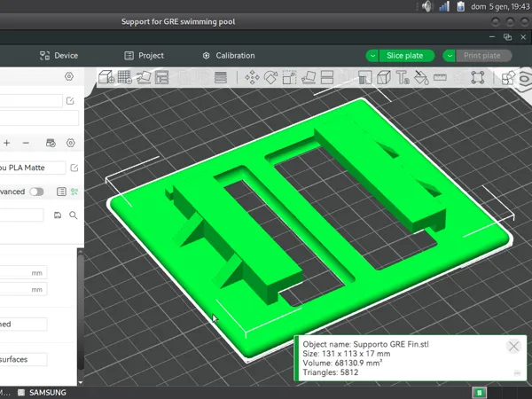Open the Assembly view icon
The width and height of the screenshot is (532, 399).
pyautogui.click(x=508, y=78)
